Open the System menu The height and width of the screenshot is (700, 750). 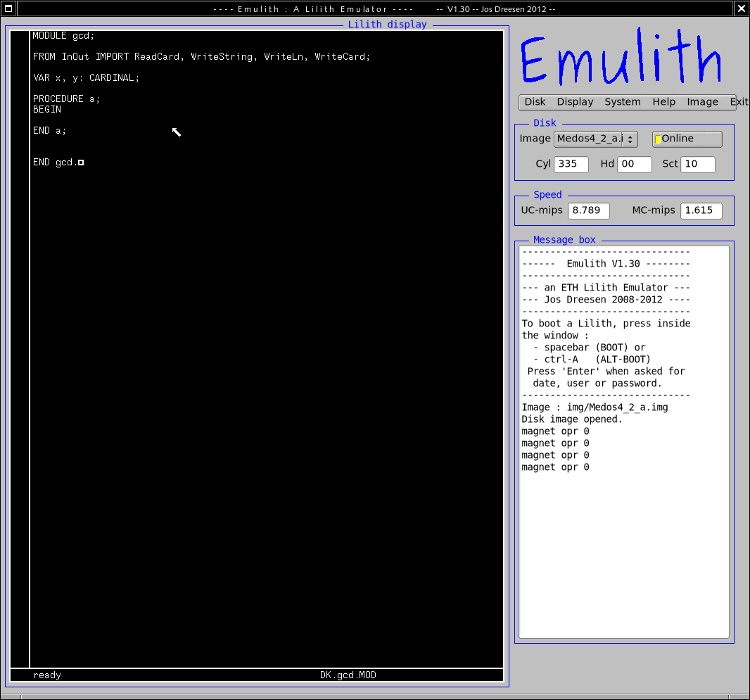tap(622, 102)
